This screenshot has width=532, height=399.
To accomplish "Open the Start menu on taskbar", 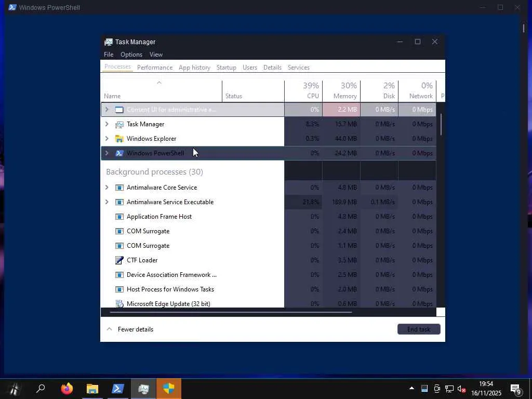I will 14,389.
